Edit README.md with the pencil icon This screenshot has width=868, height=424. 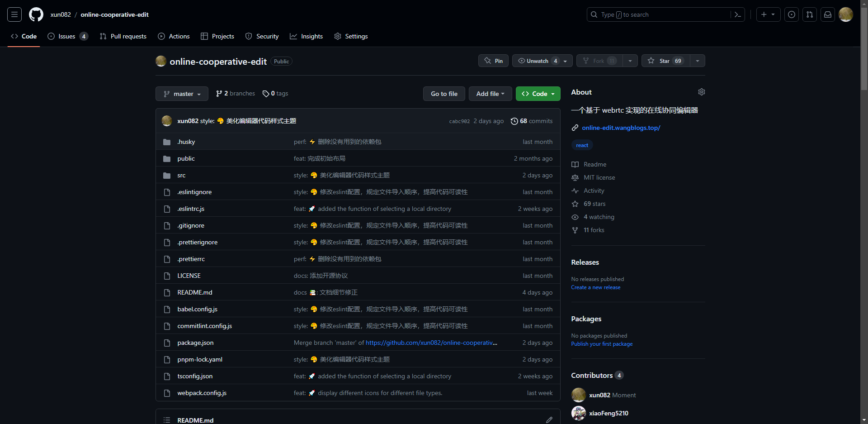(549, 420)
